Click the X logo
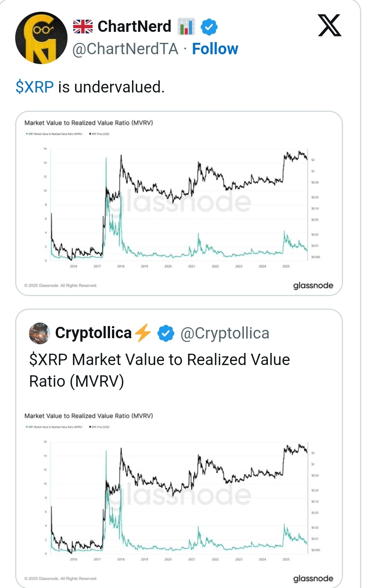The width and height of the screenshot is (368, 588). [x=329, y=26]
